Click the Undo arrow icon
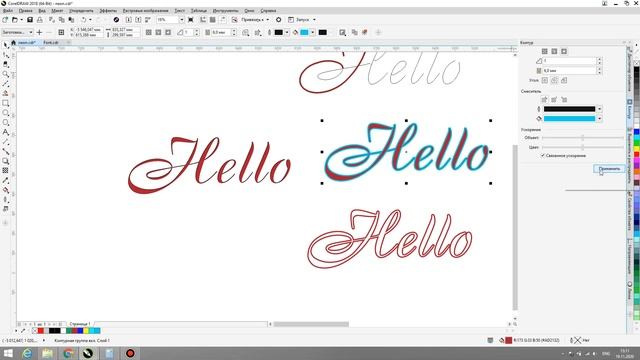 84,20
